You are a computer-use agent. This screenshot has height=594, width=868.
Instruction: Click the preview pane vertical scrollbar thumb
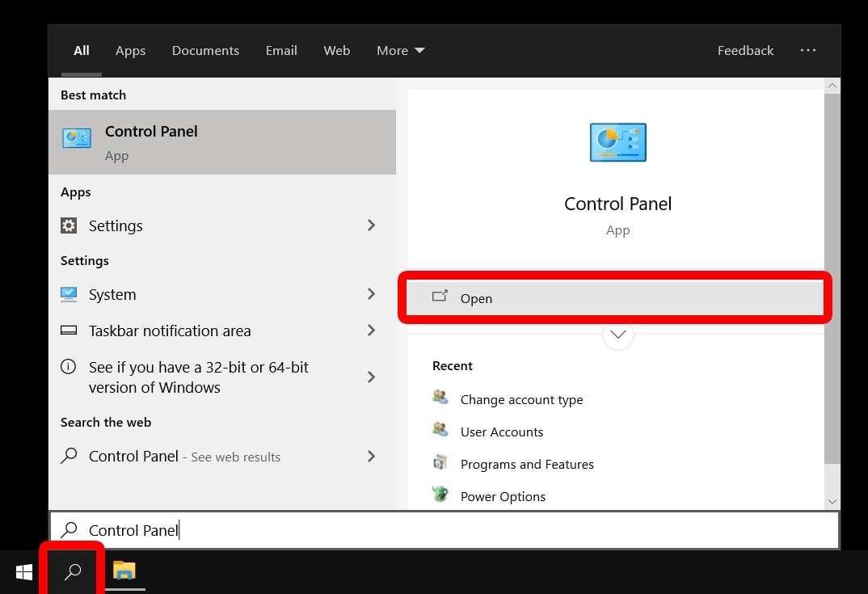(x=832, y=279)
